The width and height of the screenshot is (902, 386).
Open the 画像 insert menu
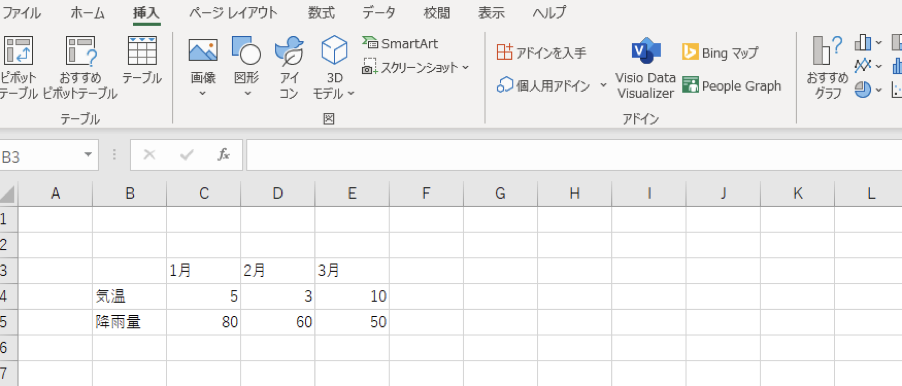tap(203, 66)
